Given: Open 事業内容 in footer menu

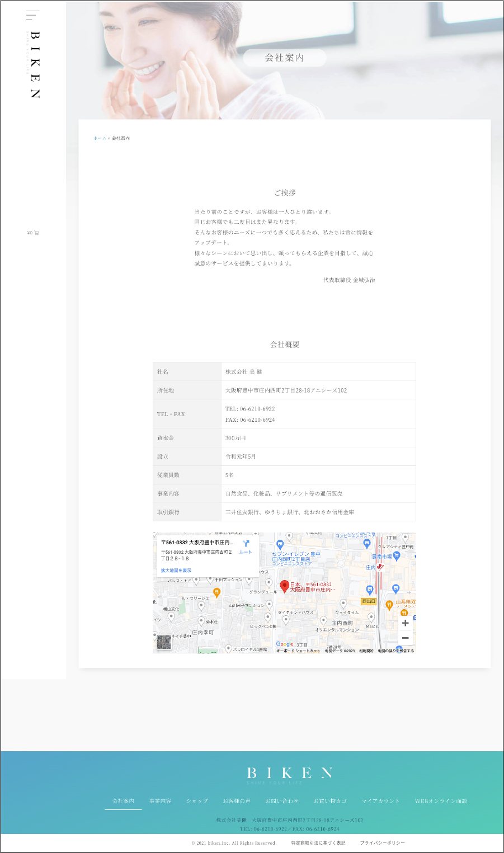Looking at the screenshot, I should click(x=160, y=801).
